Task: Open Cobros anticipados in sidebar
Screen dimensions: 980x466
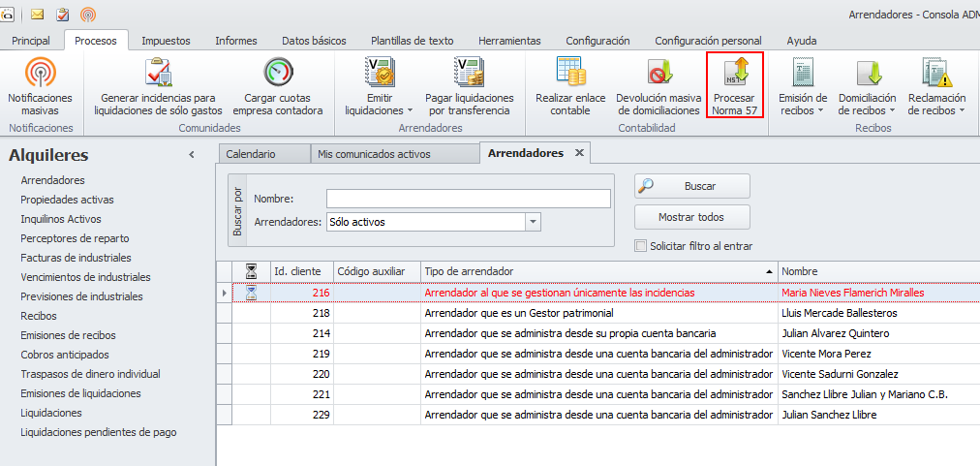Action: 65,355
